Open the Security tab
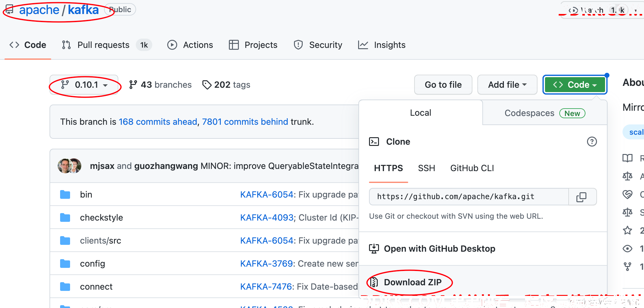644x308 pixels. tap(318, 45)
